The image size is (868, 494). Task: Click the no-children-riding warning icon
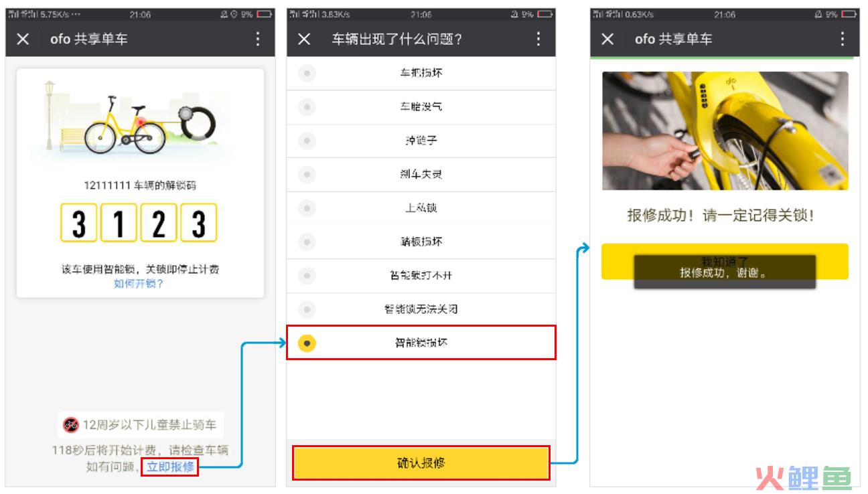point(71,424)
